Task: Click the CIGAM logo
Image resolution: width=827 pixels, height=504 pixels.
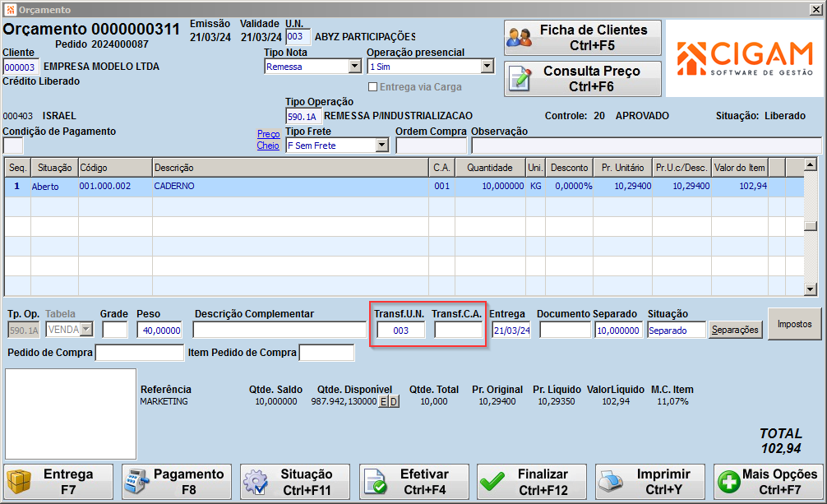Action: [x=745, y=58]
